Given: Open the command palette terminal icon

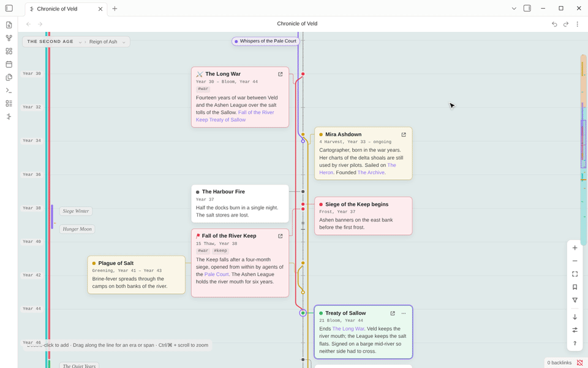Looking at the screenshot, I should (9, 91).
